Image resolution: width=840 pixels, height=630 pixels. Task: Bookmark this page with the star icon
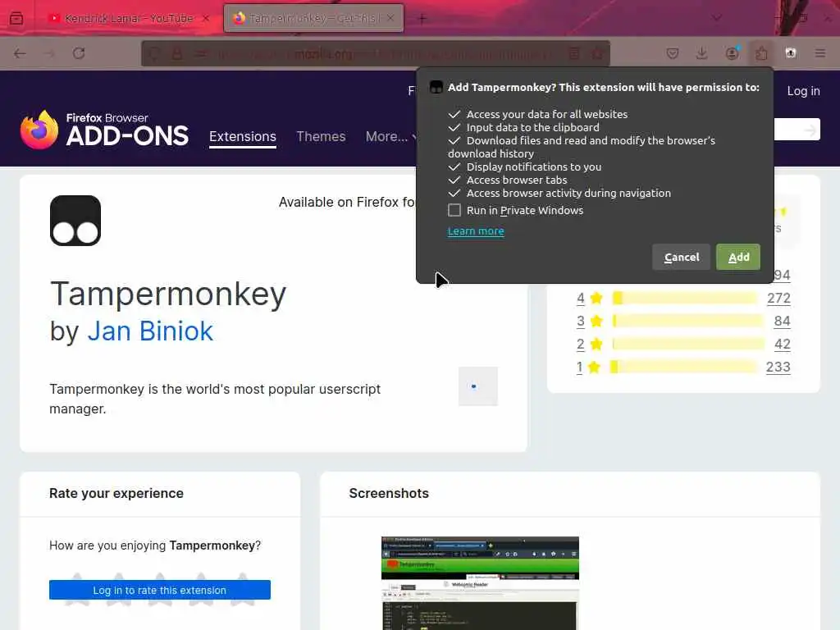pos(597,53)
